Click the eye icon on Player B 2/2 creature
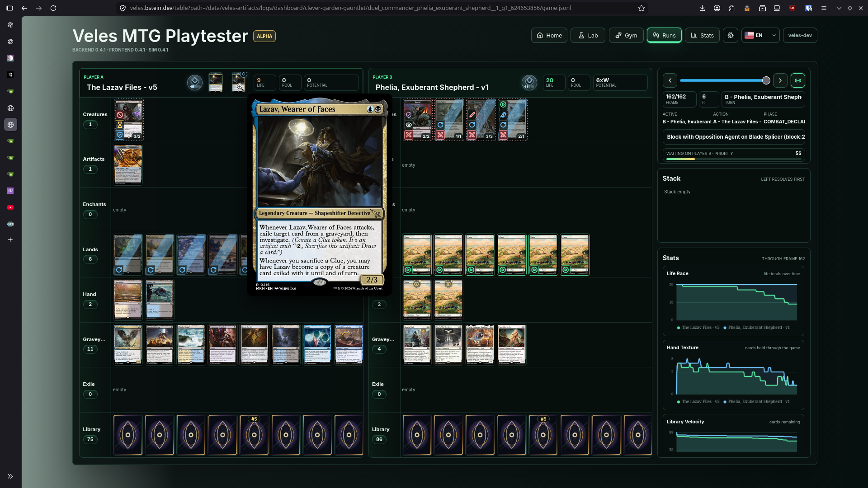Image resolution: width=868 pixels, height=488 pixels. coord(409,125)
